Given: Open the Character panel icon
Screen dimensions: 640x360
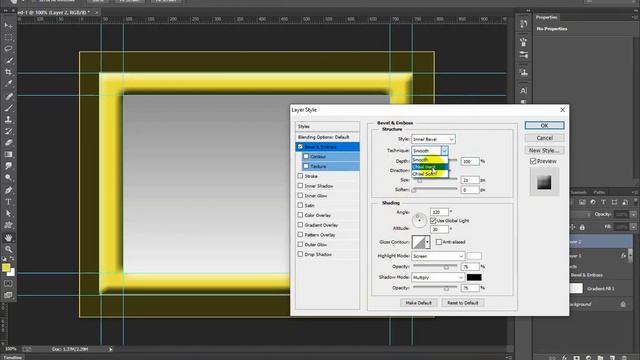Looking at the screenshot, I should (524, 91).
